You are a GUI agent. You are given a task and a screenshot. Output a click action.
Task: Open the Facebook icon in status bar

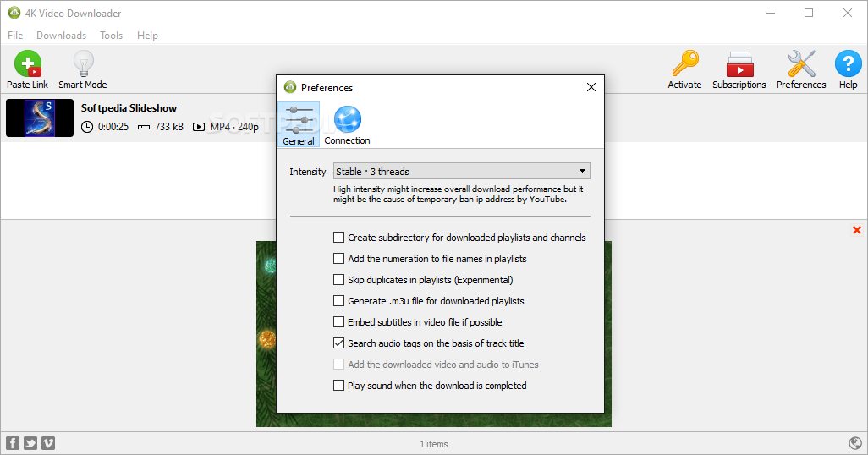[x=13, y=443]
